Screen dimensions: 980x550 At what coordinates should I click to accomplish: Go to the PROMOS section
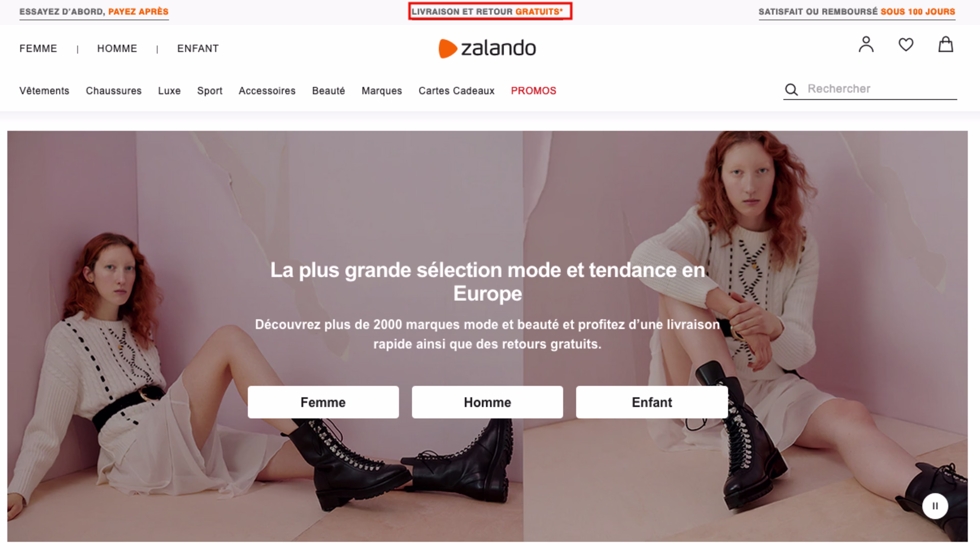point(533,91)
